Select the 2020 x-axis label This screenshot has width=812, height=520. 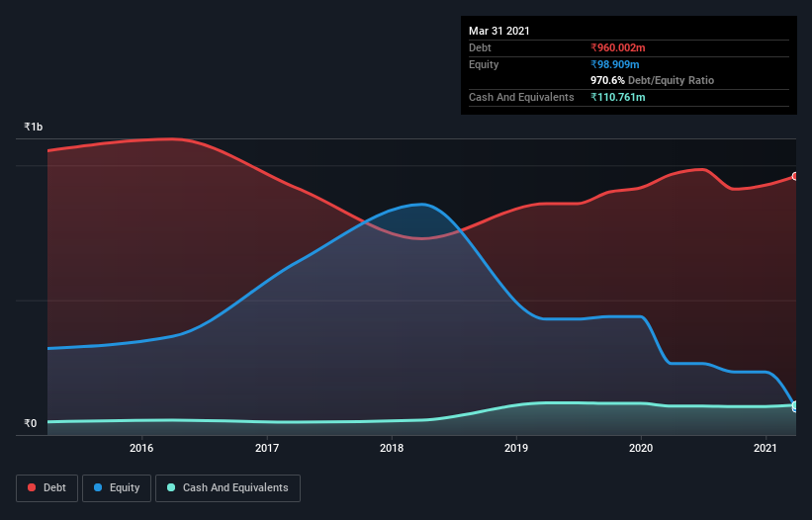coord(641,448)
